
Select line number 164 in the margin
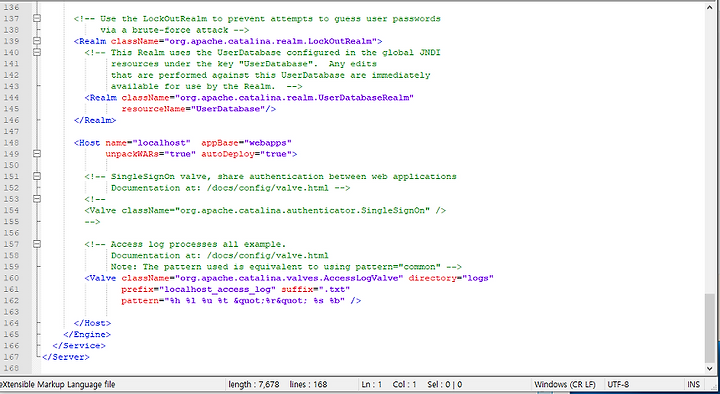coord(11,323)
